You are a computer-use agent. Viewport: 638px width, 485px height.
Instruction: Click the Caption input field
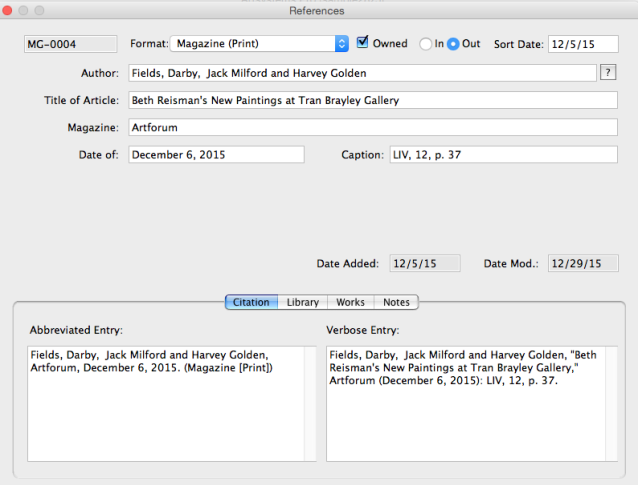[503, 154]
